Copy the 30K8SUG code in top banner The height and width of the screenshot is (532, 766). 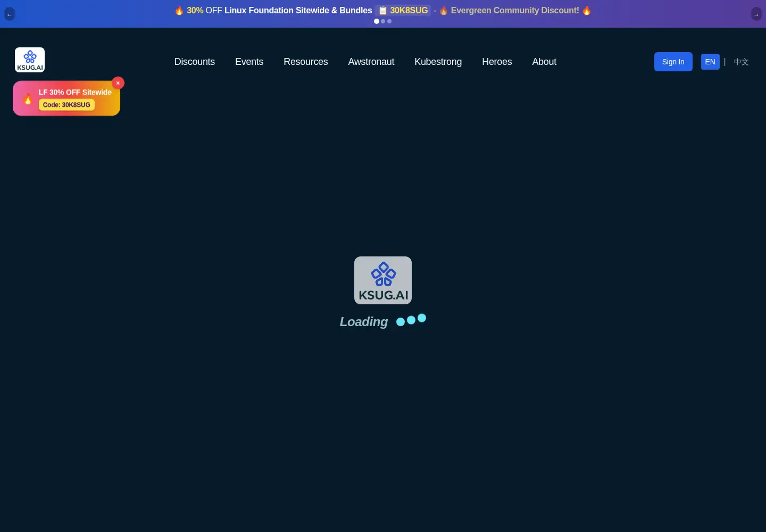403,11
